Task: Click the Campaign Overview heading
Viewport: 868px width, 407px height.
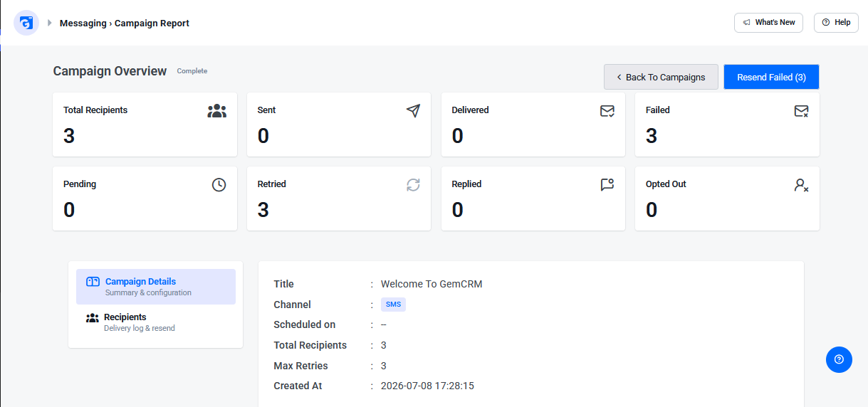Action: click(x=110, y=71)
